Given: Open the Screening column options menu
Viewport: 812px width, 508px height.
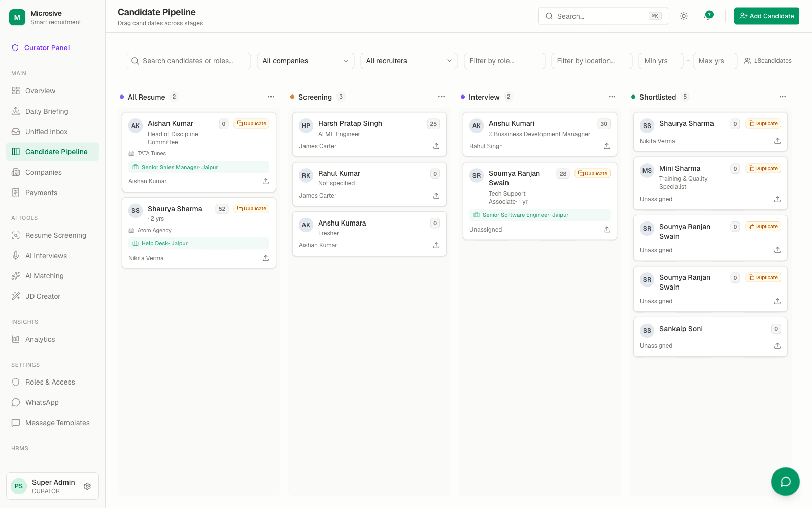Looking at the screenshot, I should 442,97.
